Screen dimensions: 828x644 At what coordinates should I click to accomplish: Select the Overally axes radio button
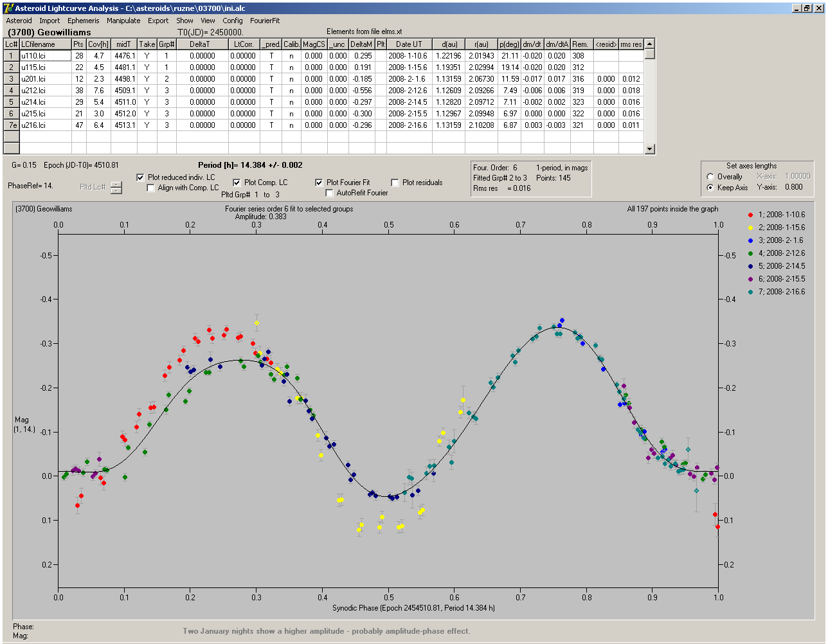pos(710,177)
